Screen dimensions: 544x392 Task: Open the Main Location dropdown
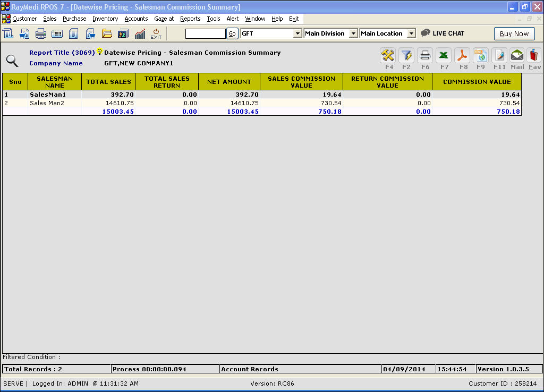pos(411,33)
